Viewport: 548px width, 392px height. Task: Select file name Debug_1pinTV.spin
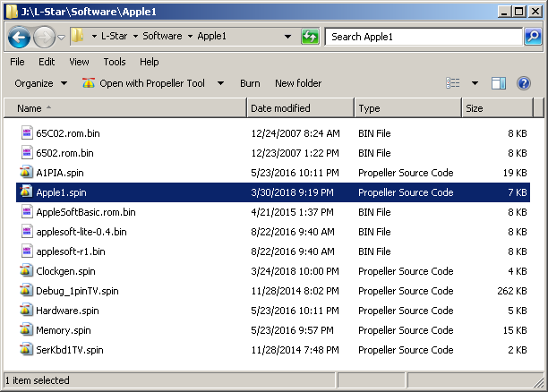(x=77, y=291)
